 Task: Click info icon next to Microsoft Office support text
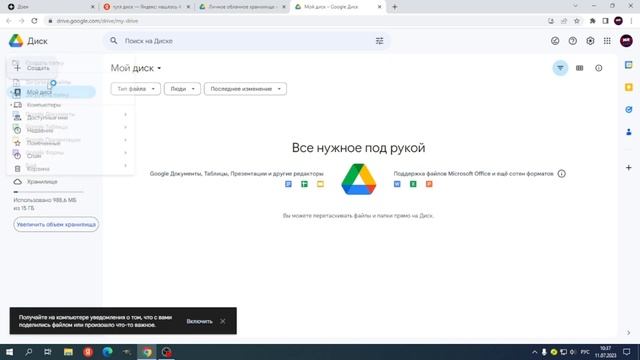[562, 174]
